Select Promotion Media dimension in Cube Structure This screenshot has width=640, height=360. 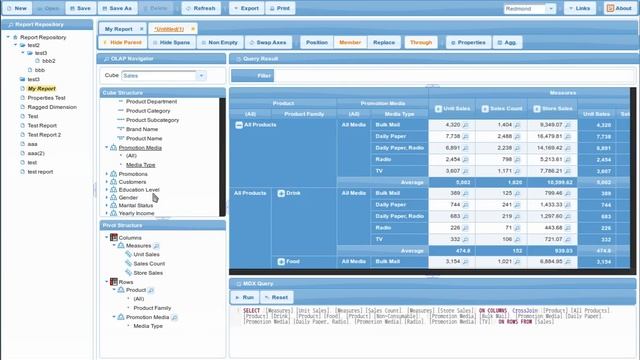click(x=140, y=148)
